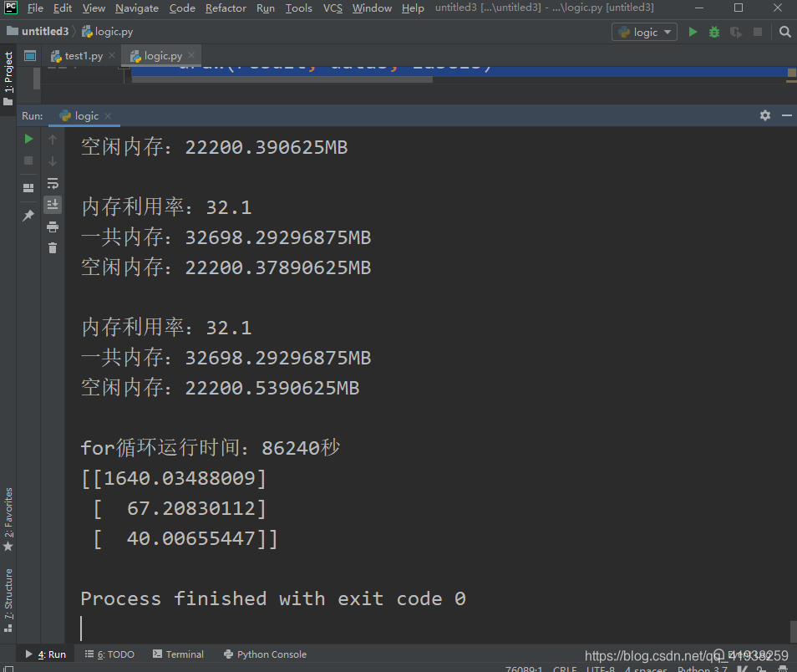Click logic.py breadcrumb in navigation bar

(107, 32)
